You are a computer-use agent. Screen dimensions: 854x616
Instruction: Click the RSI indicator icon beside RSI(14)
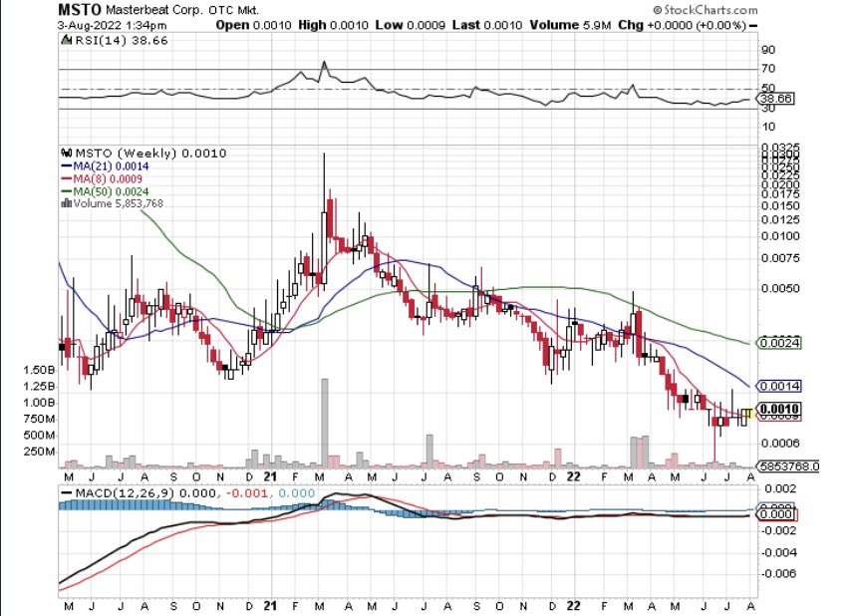click(x=66, y=40)
